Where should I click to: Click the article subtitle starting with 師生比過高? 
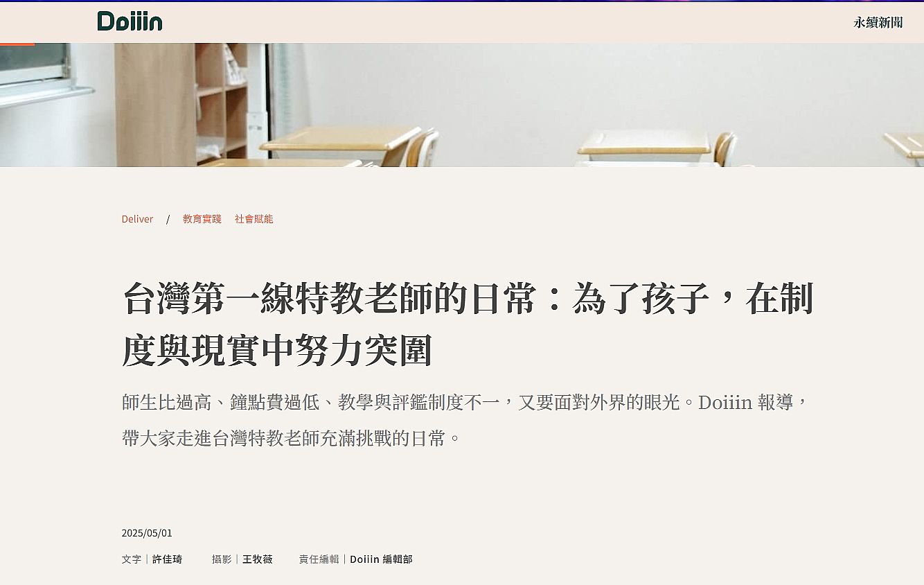pos(465,420)
